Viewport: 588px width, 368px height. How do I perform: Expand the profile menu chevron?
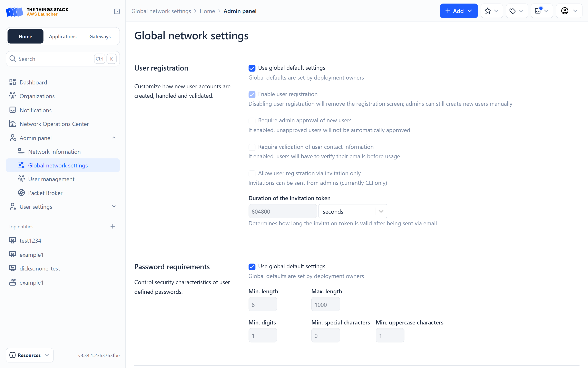click(x=575, y=11)
